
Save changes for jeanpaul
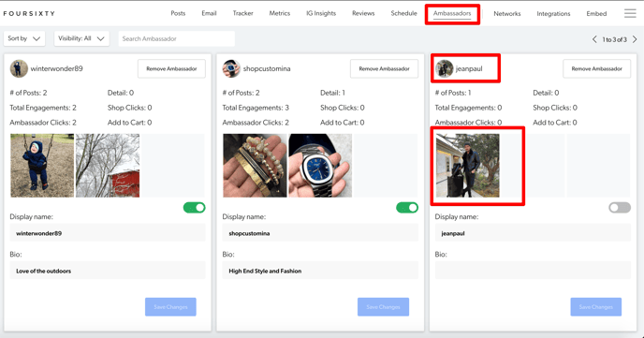[x=596, y=307]
